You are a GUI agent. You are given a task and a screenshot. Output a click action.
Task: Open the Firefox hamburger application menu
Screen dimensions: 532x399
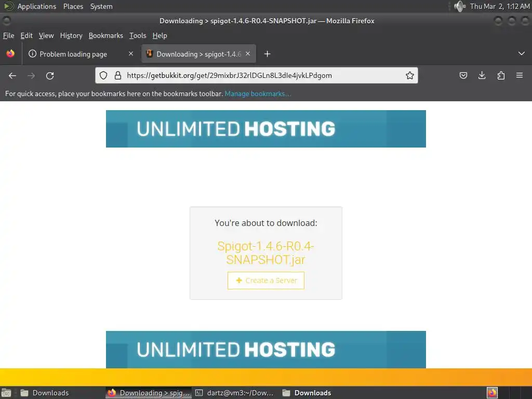(520, 75)
